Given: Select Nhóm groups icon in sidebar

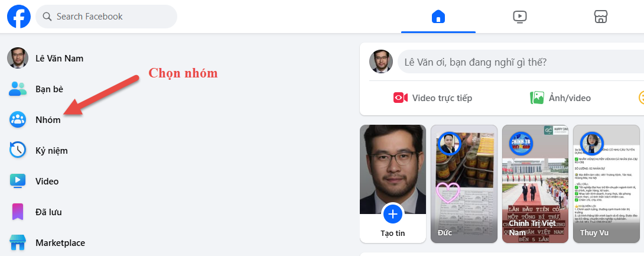Looking at the screenshot, I should tap(18, 119).
